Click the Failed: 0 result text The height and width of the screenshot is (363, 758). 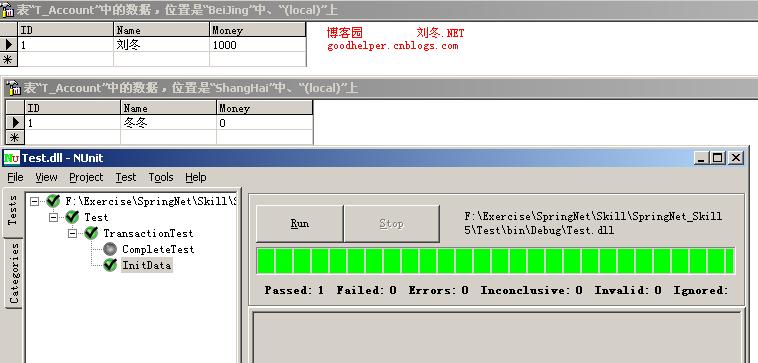coord(366,290)
